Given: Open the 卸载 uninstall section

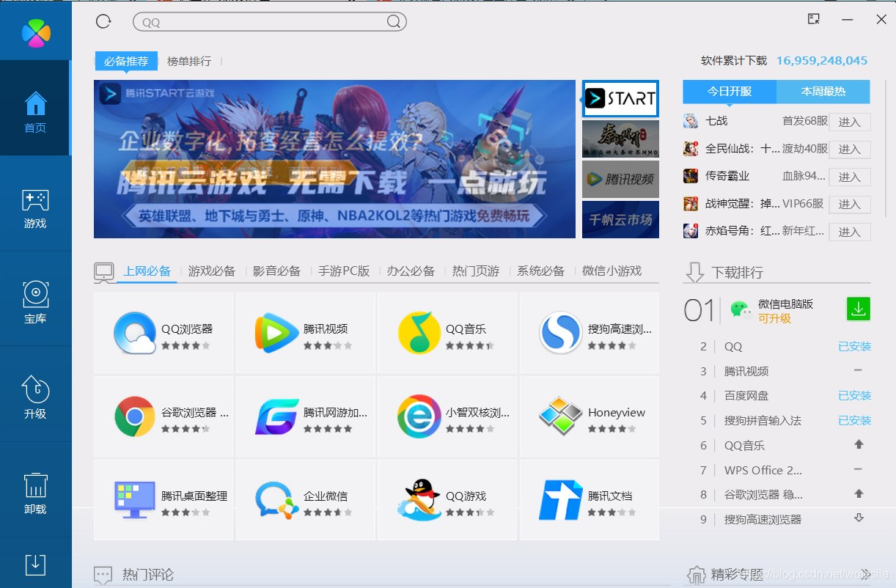Looking at the screenshot, I should 35,489.
